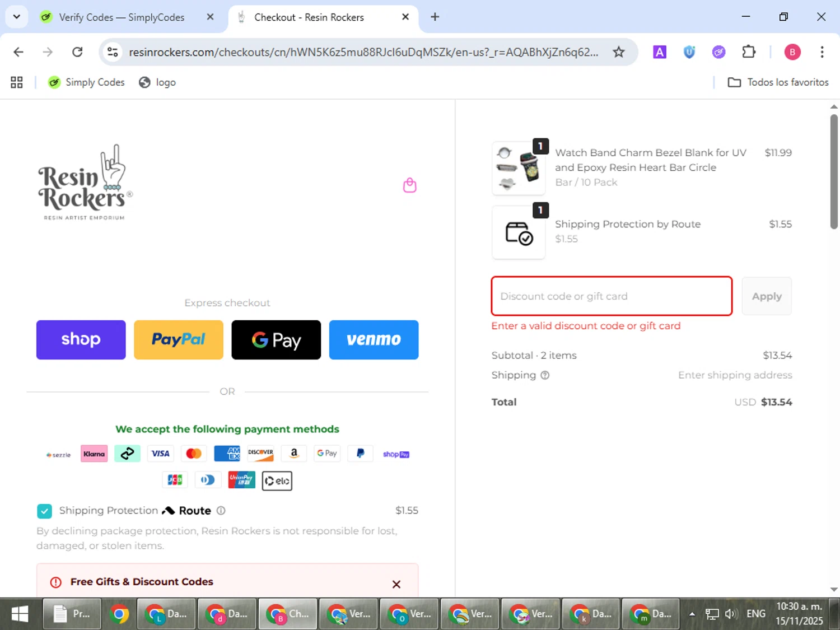
Task: Check out with PayPal button
Action: point(179,340)
